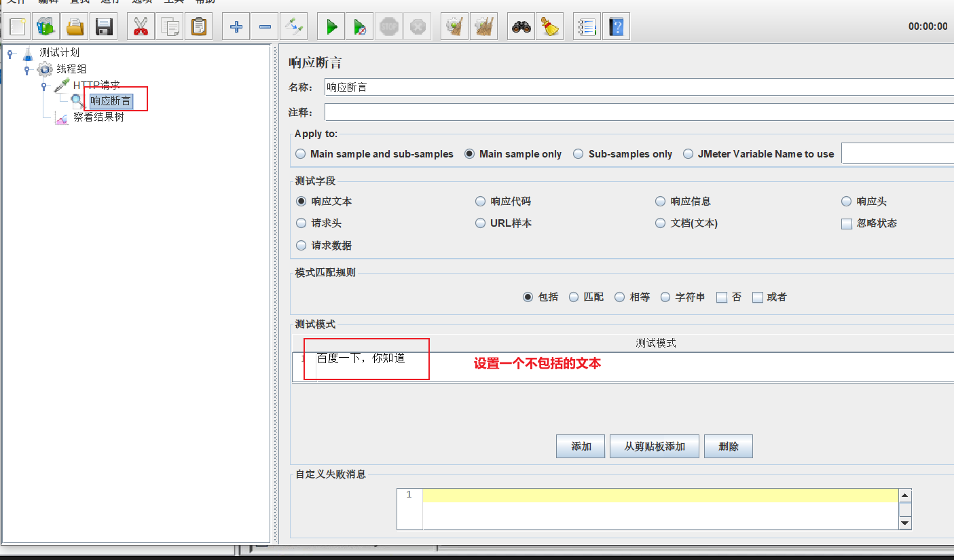Start test without pauses icon
Viewport: 954px width, 560px height.
click(360, 27)
